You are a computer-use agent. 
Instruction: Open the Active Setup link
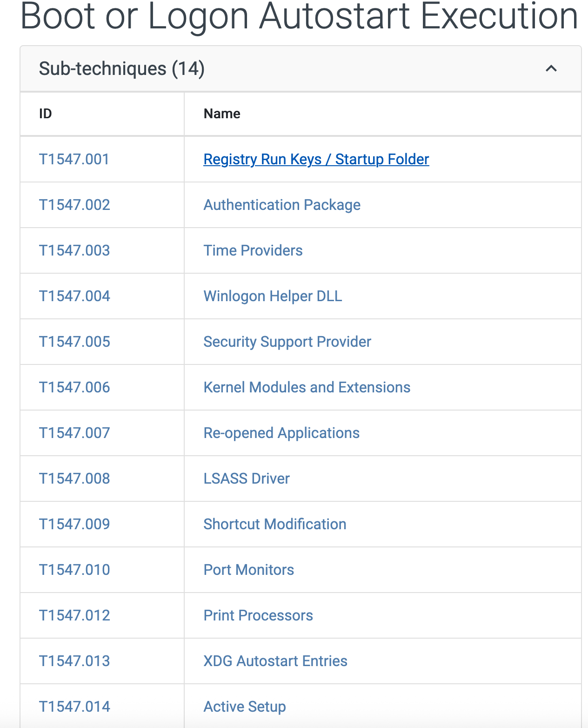[x=245, y=707]
